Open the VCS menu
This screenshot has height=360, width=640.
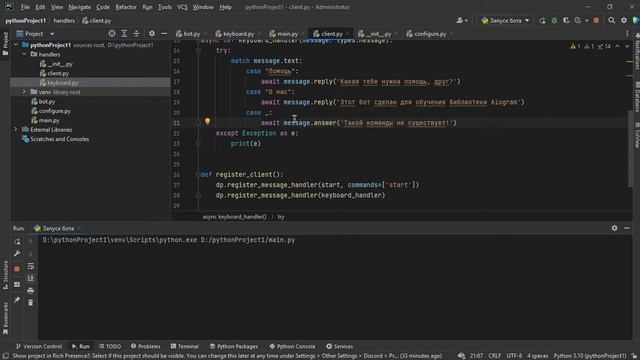[x=182, y=7]
